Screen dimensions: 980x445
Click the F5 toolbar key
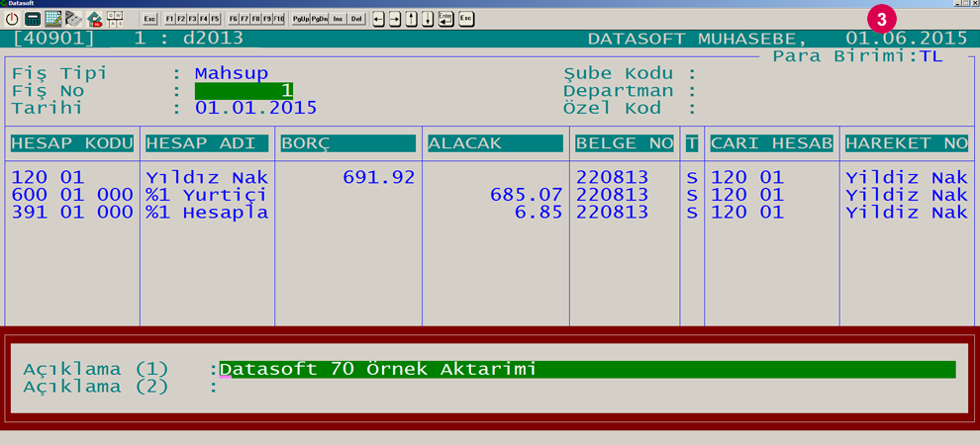(215, 19)
